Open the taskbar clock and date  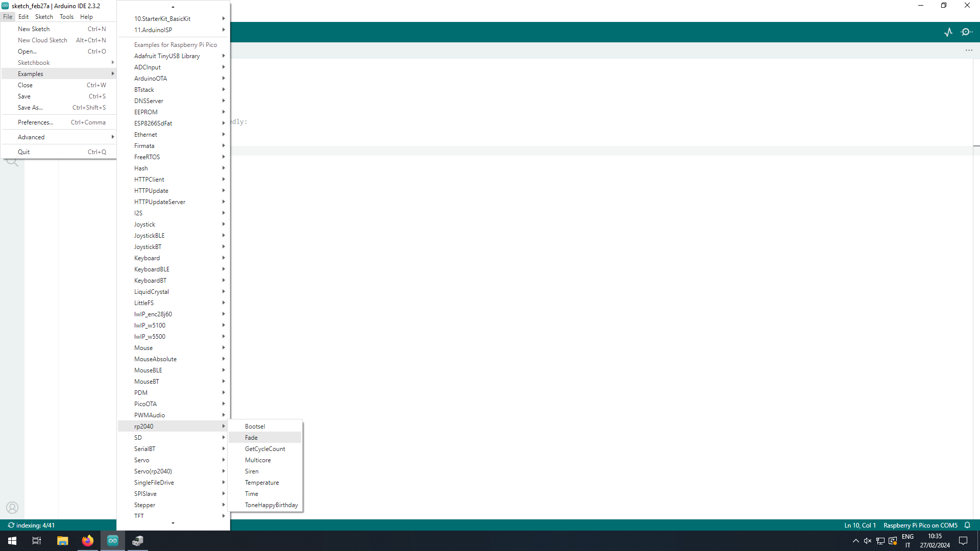pyautogui.click(x=935, y=541)
